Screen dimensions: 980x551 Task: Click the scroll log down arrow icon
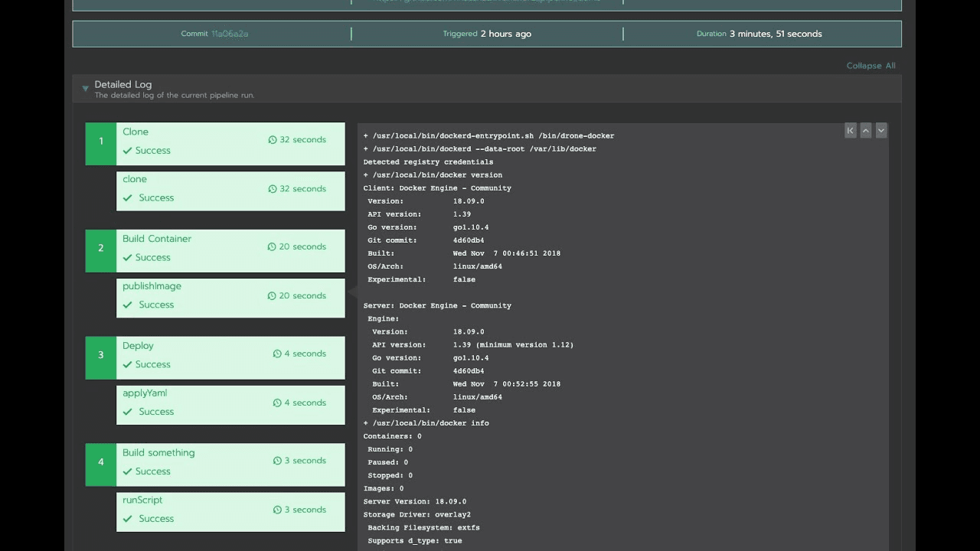pos(881,131)
